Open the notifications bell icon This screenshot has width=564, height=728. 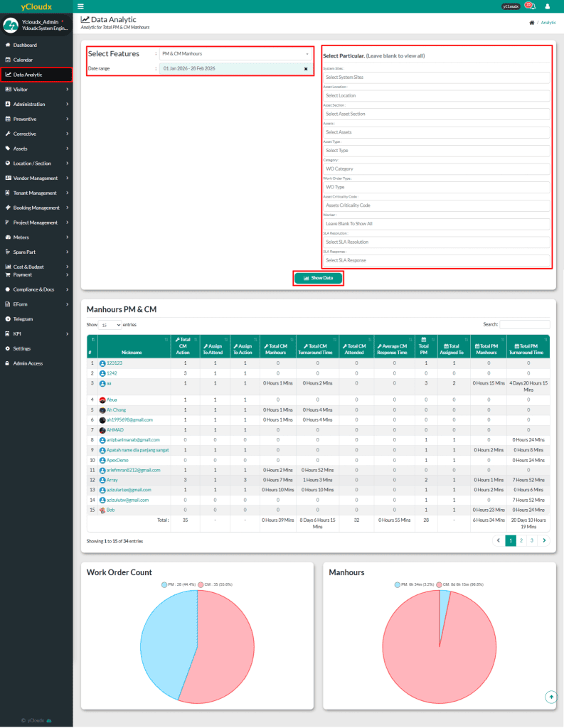coord(531,6)
